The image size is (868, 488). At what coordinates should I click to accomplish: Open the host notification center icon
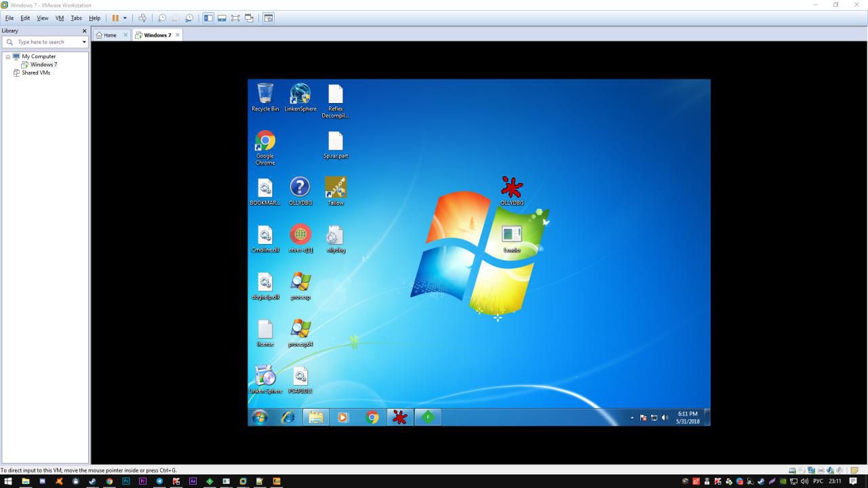[853, 481]
